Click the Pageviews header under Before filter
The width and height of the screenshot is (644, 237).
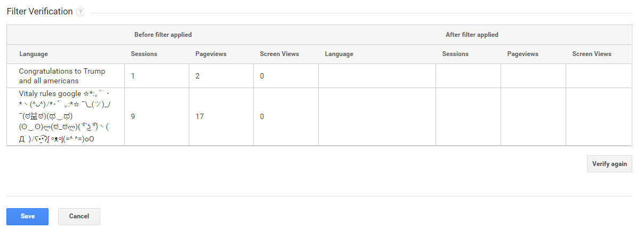211,54
